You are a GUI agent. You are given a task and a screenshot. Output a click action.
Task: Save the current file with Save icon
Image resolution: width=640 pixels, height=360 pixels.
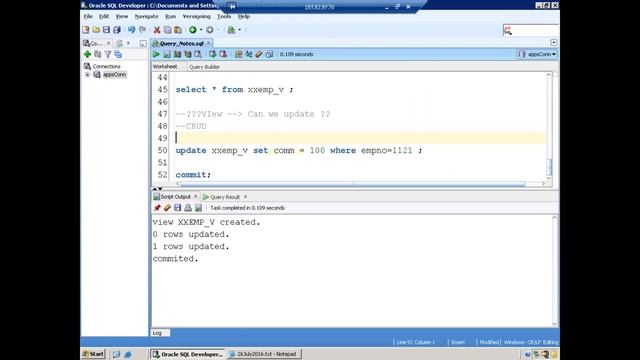point(106,30)
